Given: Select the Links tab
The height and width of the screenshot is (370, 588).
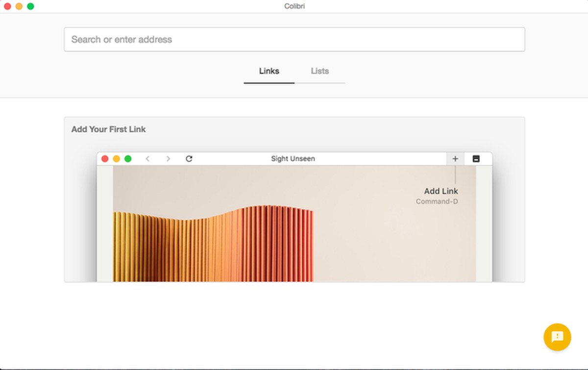Looking at the screenshot, I should tap(269, 71).
